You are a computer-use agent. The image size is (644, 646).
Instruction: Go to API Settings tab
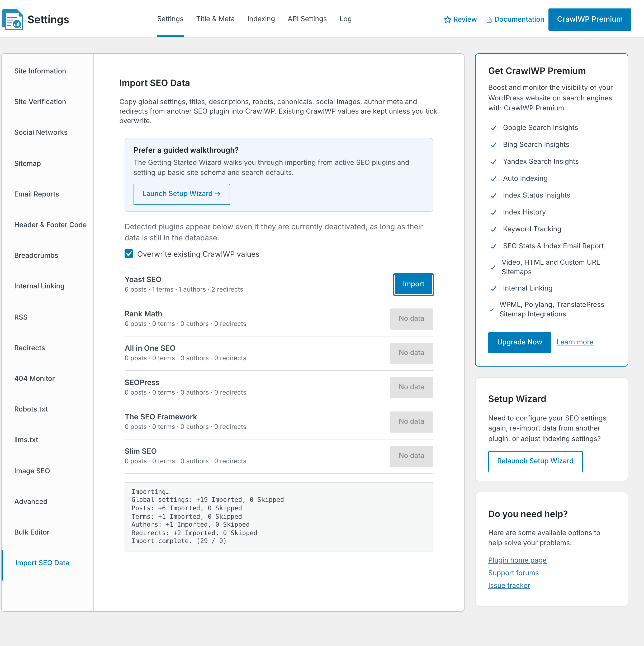[307, 19]
